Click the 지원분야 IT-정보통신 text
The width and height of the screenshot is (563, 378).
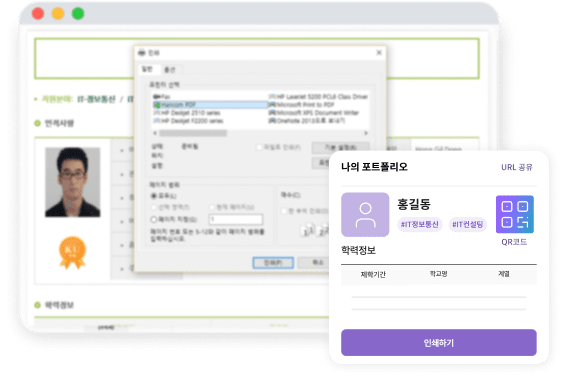point(79,99)
